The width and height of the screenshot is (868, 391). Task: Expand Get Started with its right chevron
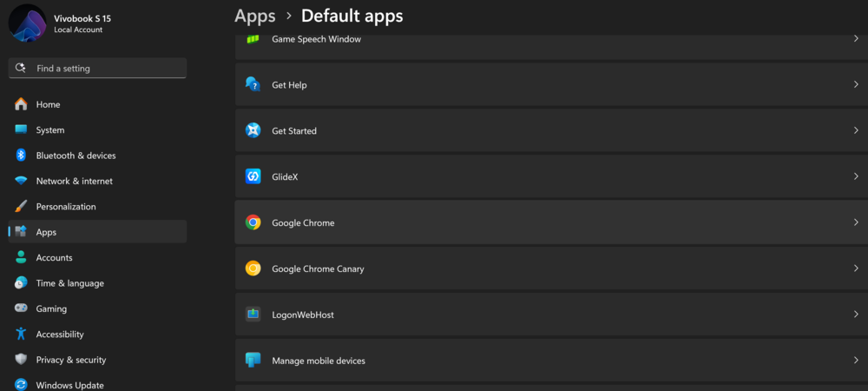[856, 130]
